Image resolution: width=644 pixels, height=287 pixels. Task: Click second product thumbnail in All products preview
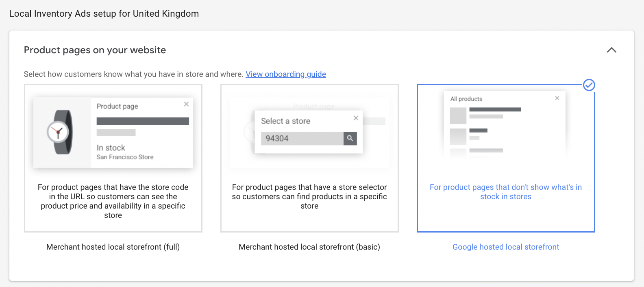pos(458,137)
